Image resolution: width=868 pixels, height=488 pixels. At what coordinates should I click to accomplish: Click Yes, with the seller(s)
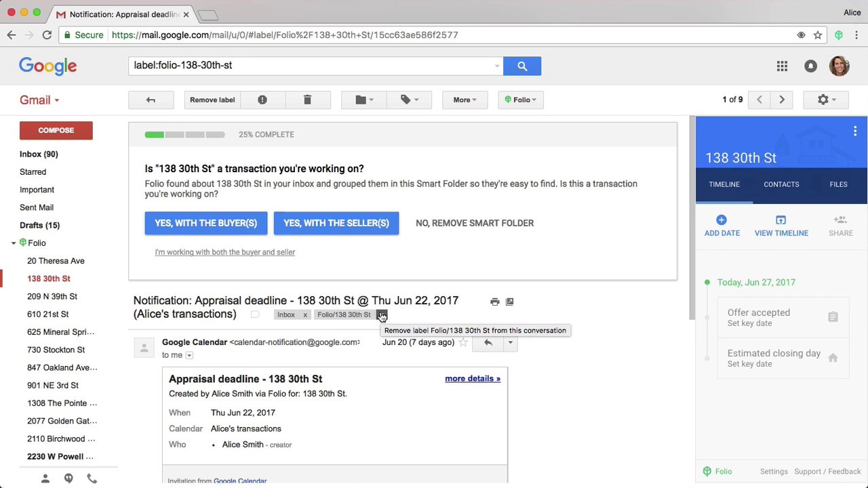pos(336,223)
